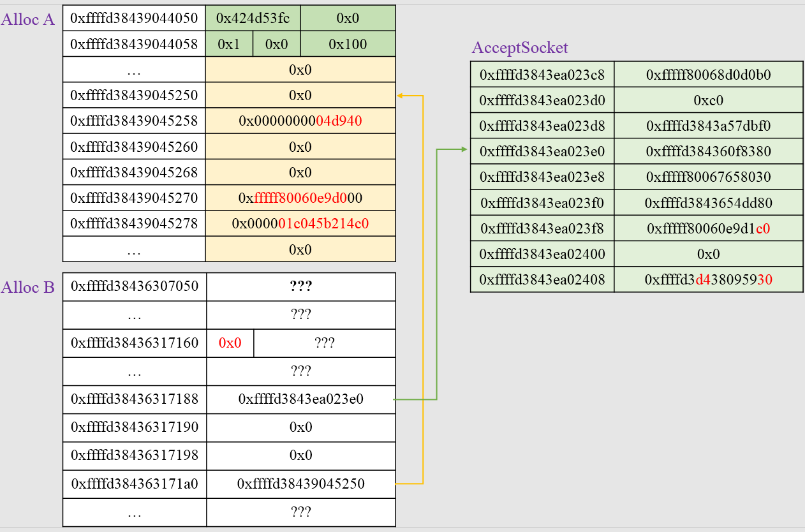Select the red 0x0 cell

click(230, 343)
